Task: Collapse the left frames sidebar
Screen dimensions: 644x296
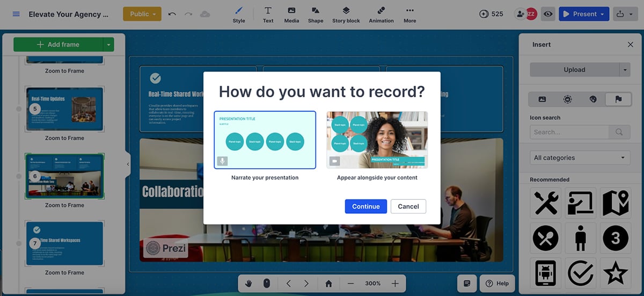Action: click(x=128, y=164)
